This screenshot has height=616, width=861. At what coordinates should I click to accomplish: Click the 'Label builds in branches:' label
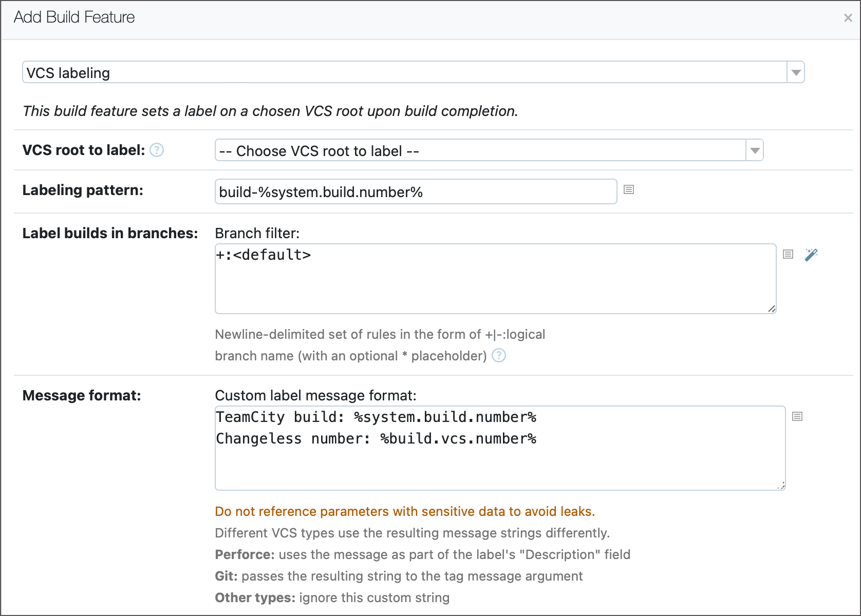[x=110, y=233]
